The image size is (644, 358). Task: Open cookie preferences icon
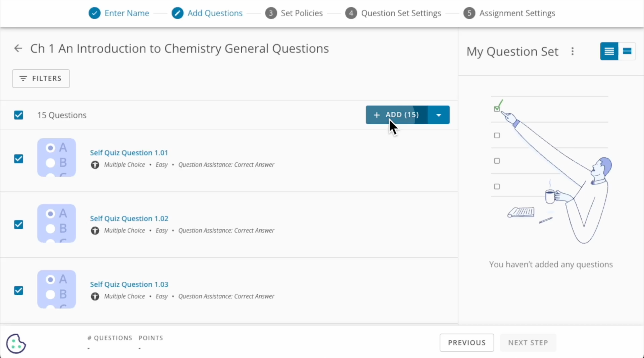point(16,343)
